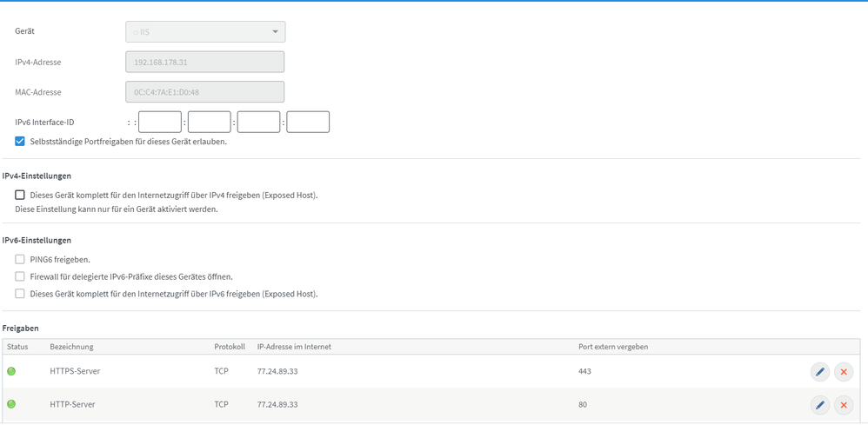Select the HTTPS-Server name cell
Viewport: 868px width, 425px height.
75,371
